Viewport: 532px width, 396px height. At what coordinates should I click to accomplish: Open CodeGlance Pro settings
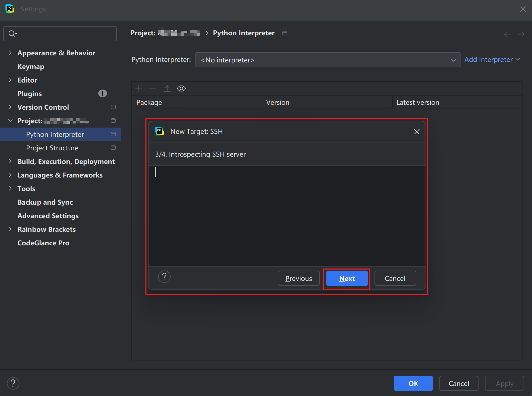[43, 243]
